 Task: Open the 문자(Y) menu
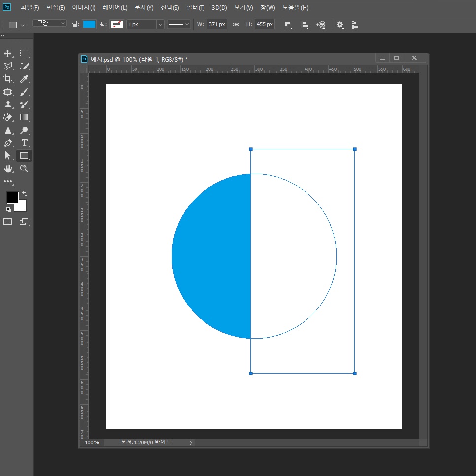(x=144, y=7)
